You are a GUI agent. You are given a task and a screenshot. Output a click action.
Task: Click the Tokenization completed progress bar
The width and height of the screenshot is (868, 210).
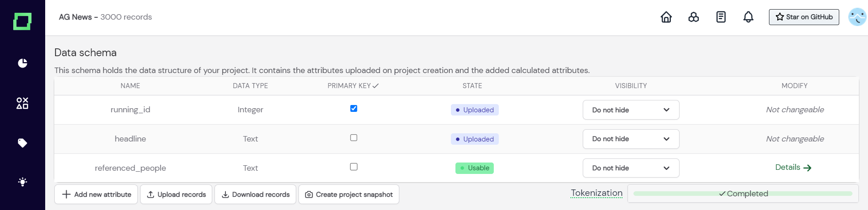coord(743,194)
